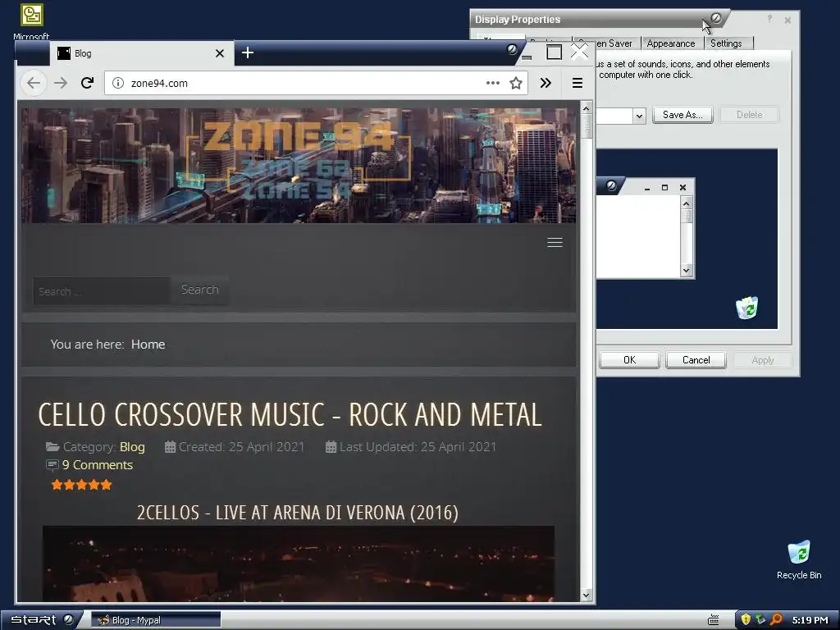The width and height of the screenshot is (840, 630).
Task: Go forward using the browser forward arrow
Action: click(61, 83)
